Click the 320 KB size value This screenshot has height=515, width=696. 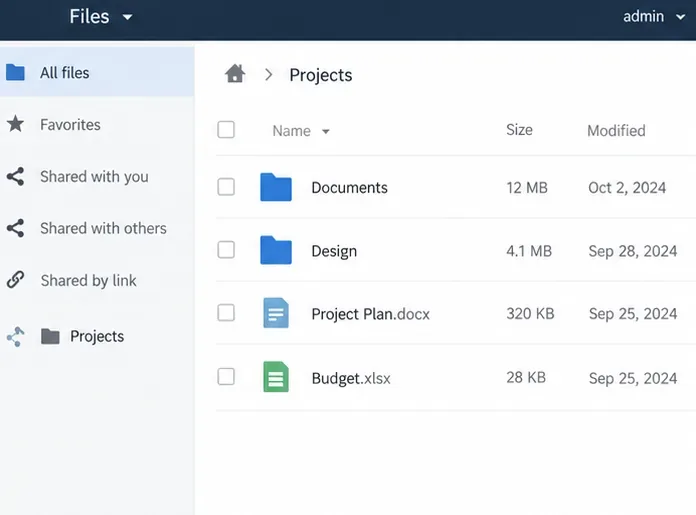click(x=530, y=313)
